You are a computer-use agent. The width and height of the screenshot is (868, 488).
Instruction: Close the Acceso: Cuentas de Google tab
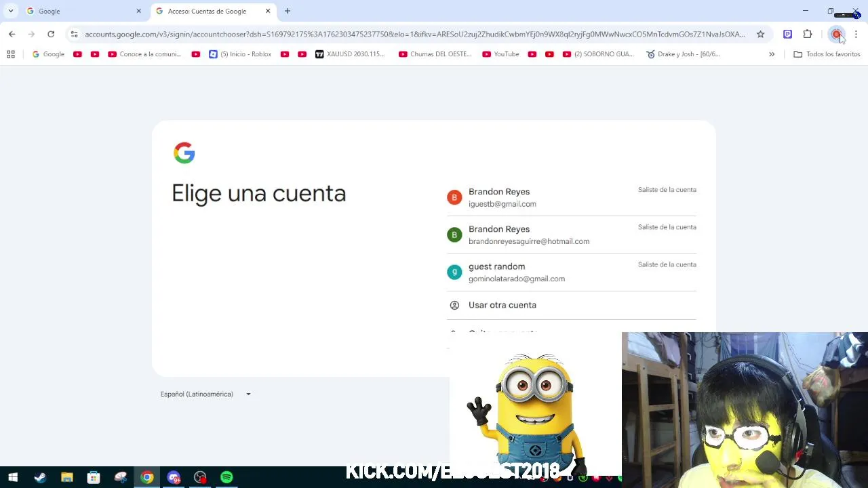268,11
